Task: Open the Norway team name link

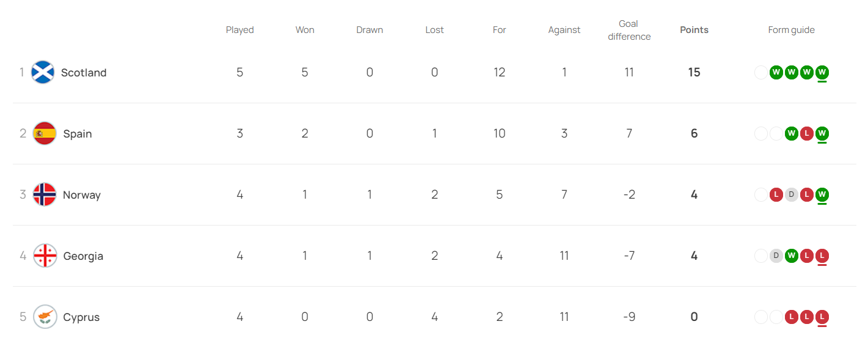Action: tap(82, 195)
